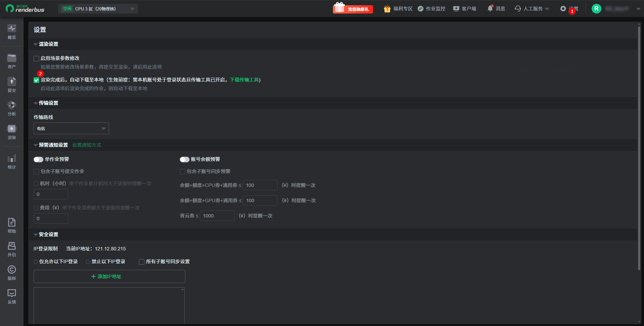
Task: Click the settings gear icon in top bar
Action: coord(563,9)
